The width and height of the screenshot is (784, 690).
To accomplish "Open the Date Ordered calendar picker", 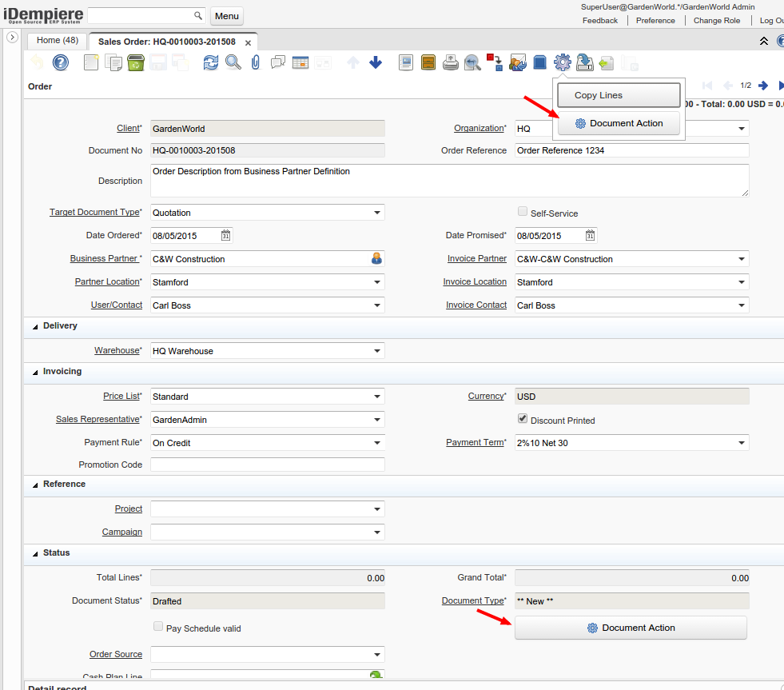I will tap(225, 236).
